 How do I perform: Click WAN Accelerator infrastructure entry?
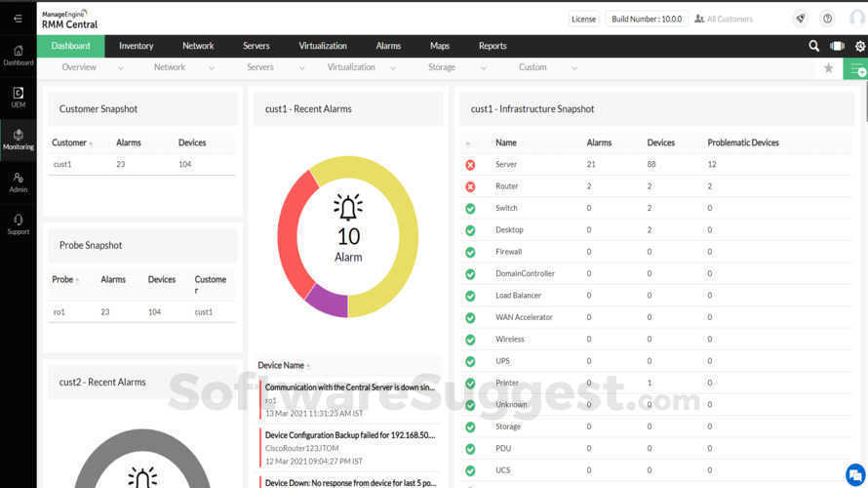tap(524, 317)
